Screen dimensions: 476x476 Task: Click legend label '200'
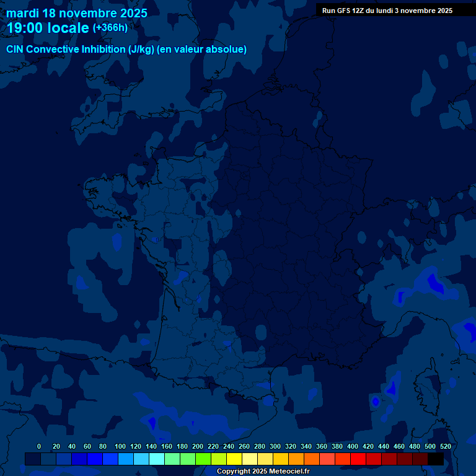(197, 446)
